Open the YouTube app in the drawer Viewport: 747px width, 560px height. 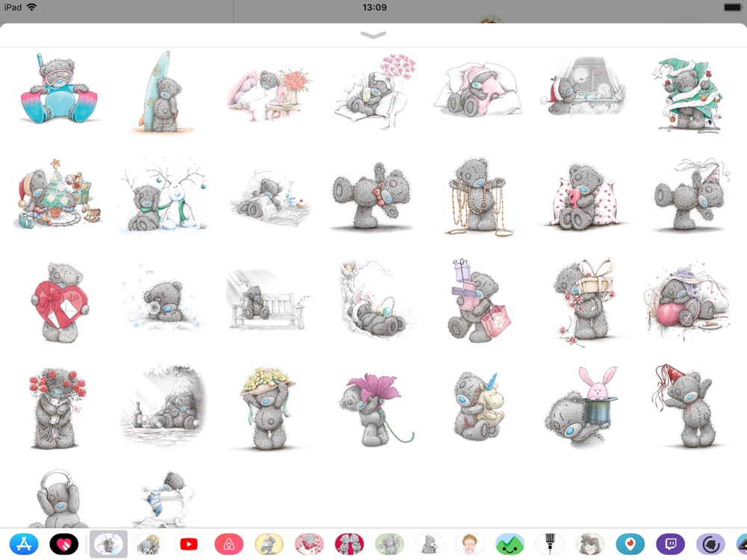pyautogui.click(x=189, y=544)
